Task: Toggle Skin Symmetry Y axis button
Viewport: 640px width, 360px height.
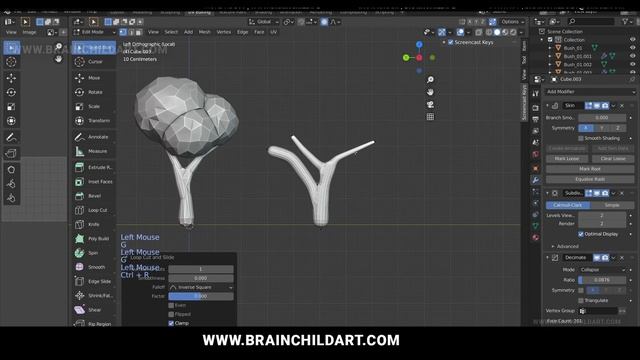Action: 602,128
